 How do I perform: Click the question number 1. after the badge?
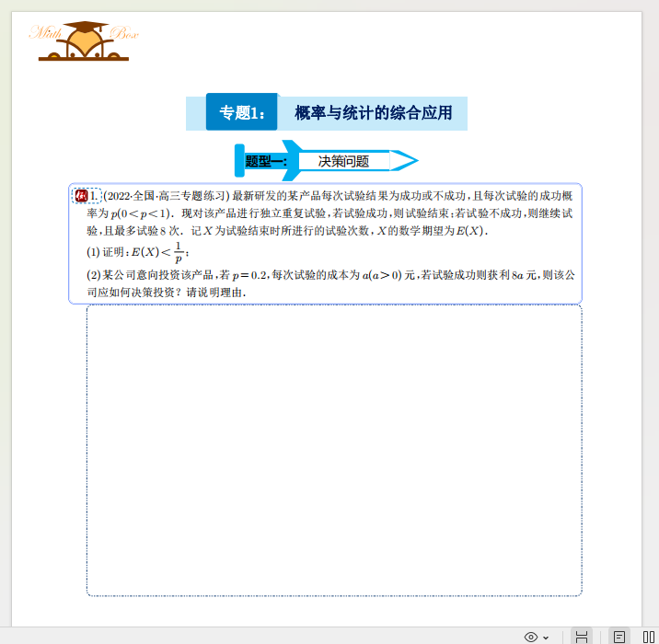coord(94,195)
